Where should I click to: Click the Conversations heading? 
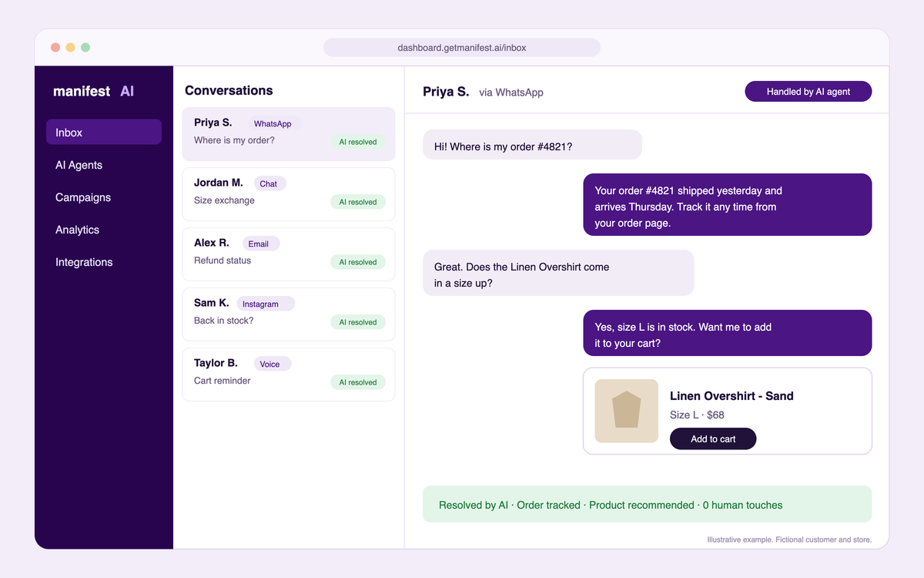coord(229,90)
